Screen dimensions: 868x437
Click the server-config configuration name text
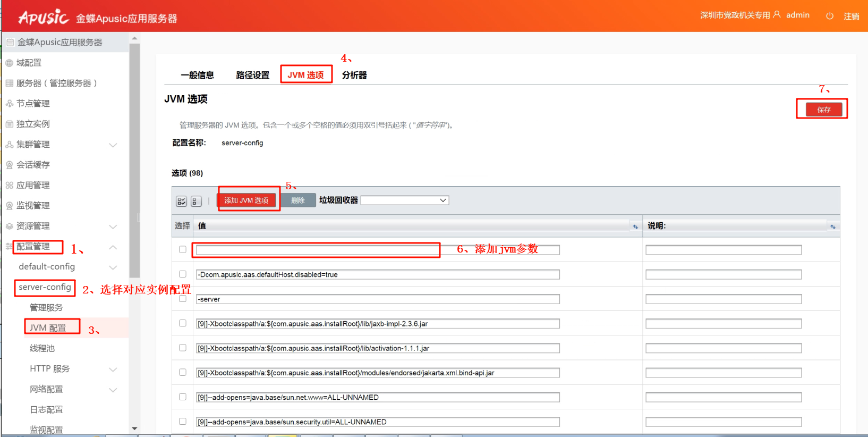(x=242, y=143)
